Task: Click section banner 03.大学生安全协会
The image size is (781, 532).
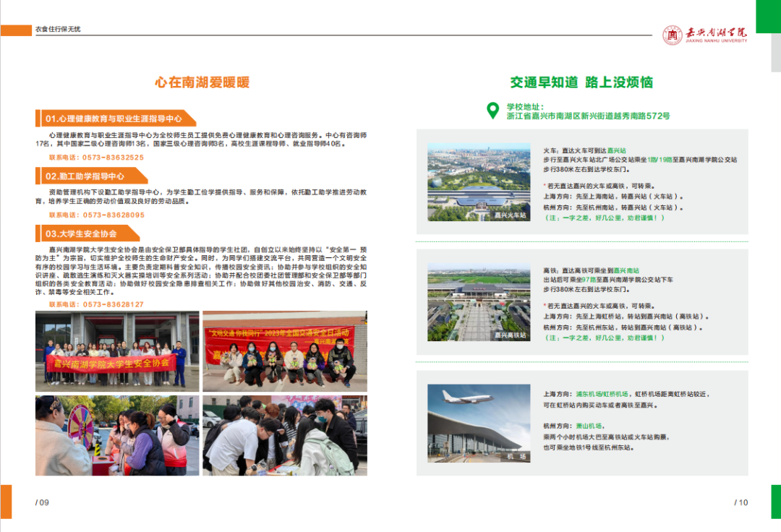Action: 88,233
